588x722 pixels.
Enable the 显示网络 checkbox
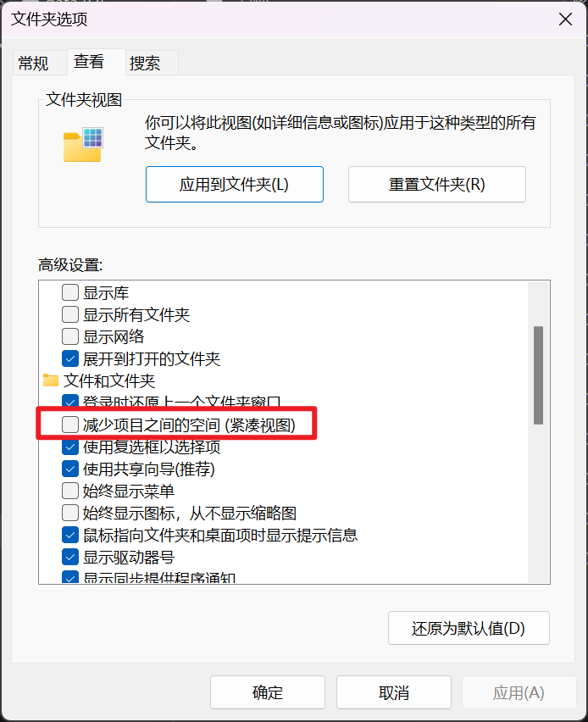pyautogui.click(x=70, y=336)
